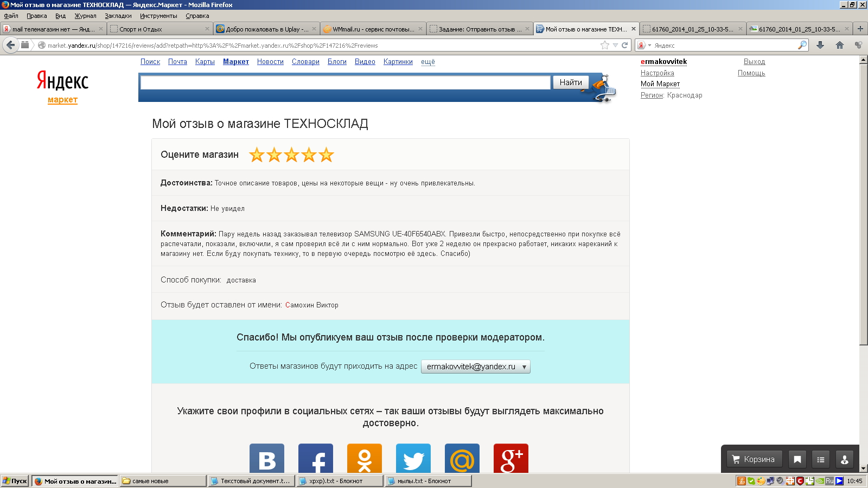Open the Журнал menu
This screenshot has height=488, width=868.
tap(85, 16)
